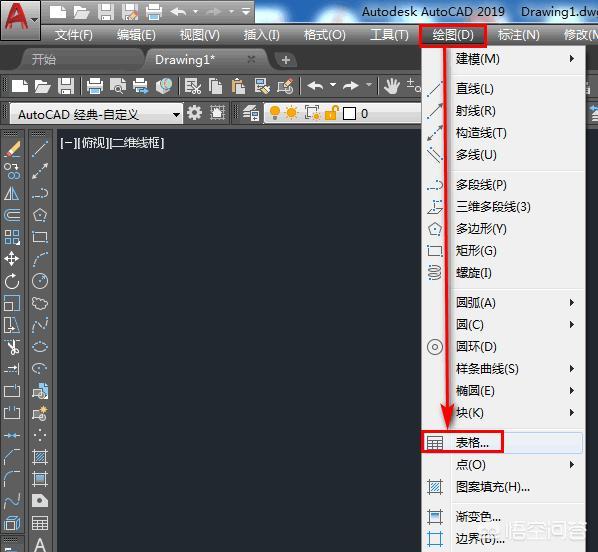Select the Circle tool in draw toolbar
598x552 pixels.
pyautogui.click(x=40, y=281)
